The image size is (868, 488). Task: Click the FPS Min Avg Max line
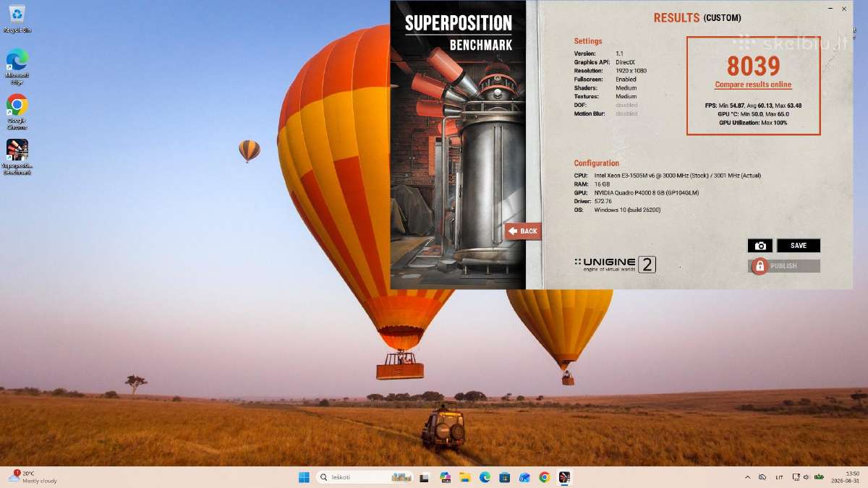(753, 106)
